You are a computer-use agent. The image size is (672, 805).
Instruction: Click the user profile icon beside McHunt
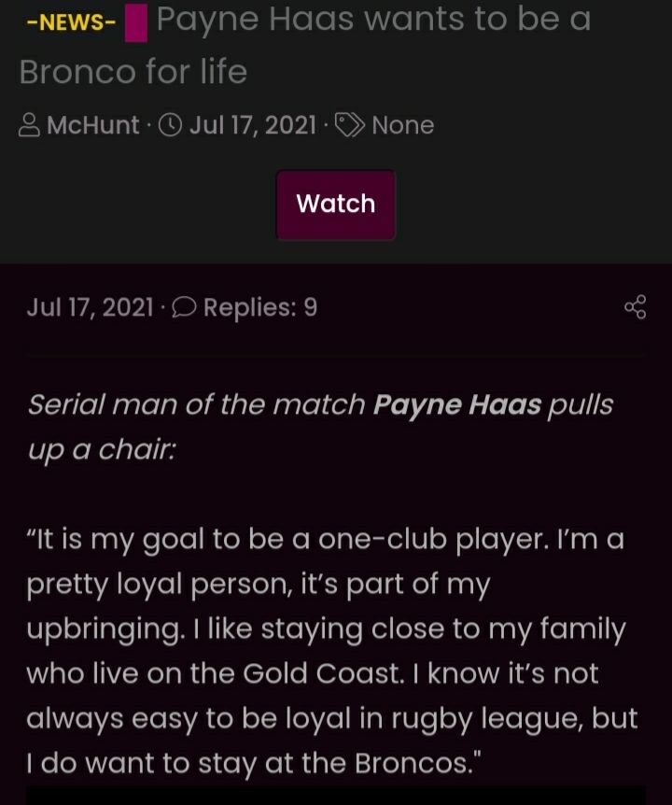[29, 125]
